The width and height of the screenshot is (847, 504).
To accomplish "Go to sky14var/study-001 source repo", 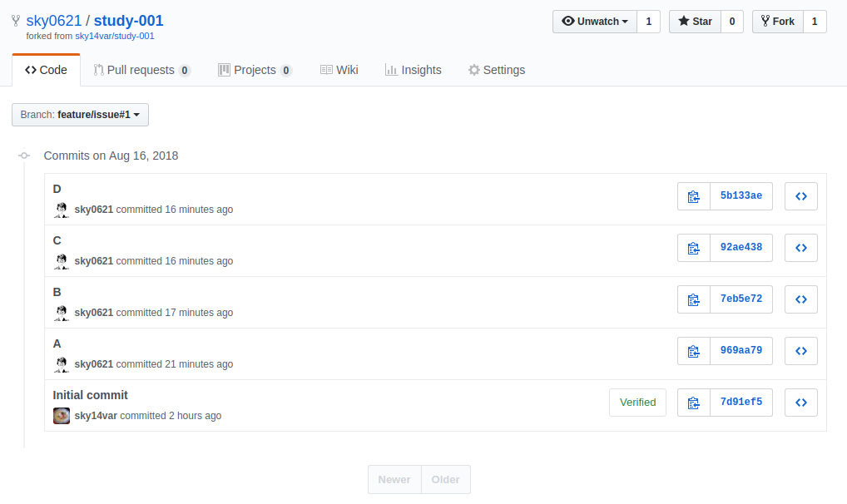I will (115, 37).
